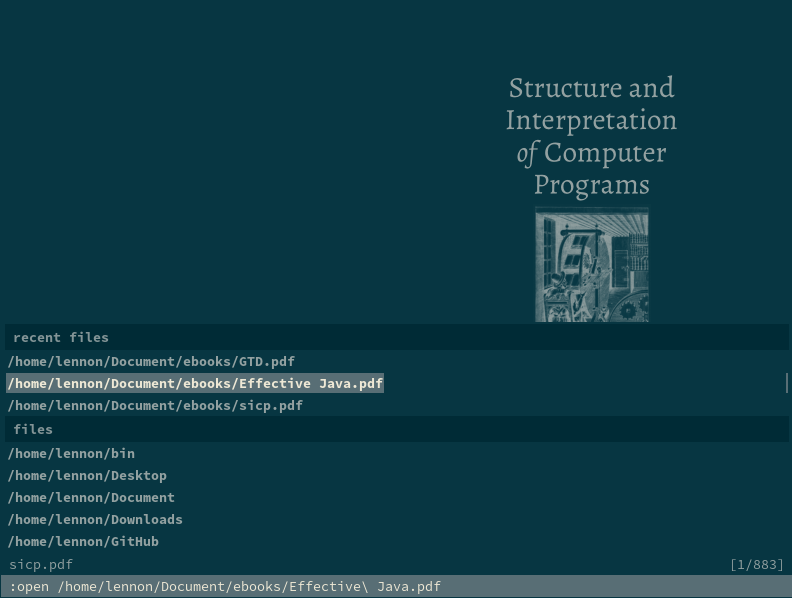
Task: Click the "Structure and Interpretation" title text
Action: (x=591, y=104)
